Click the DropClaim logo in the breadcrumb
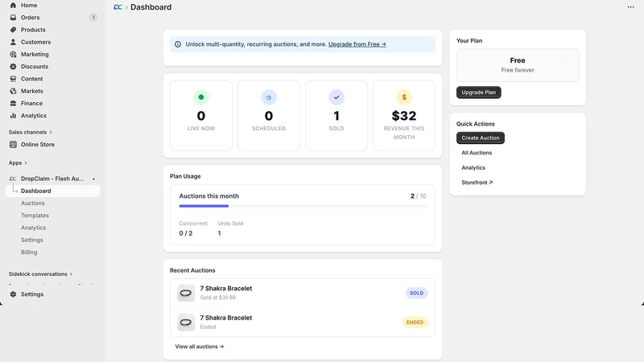Image resolution: width=644 pixels, height=362 pixels. coord(118,7)
